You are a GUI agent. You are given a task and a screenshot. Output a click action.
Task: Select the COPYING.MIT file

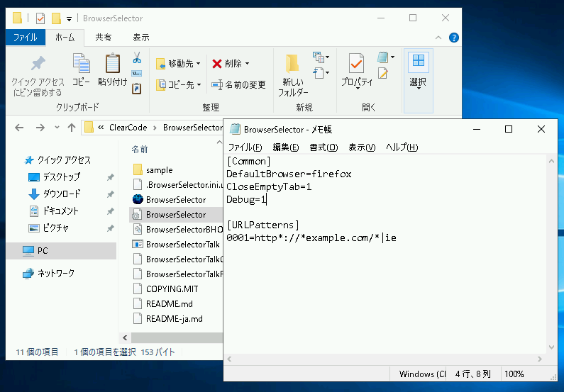166,289
